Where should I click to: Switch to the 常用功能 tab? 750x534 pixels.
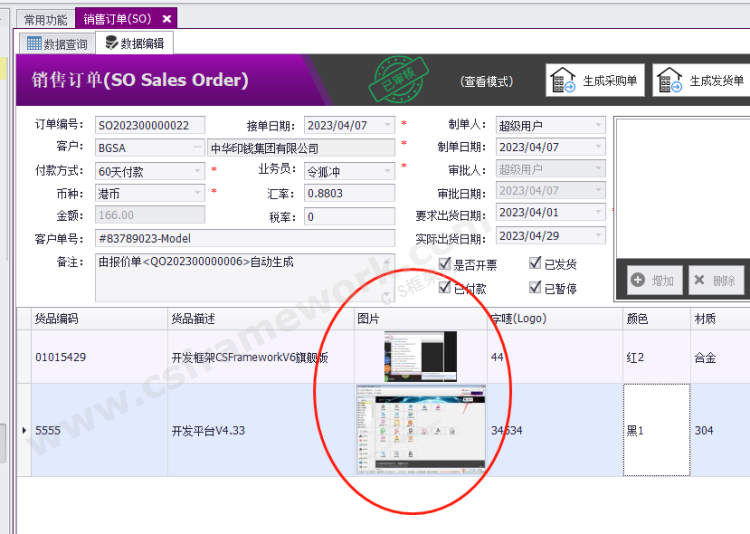46,19
